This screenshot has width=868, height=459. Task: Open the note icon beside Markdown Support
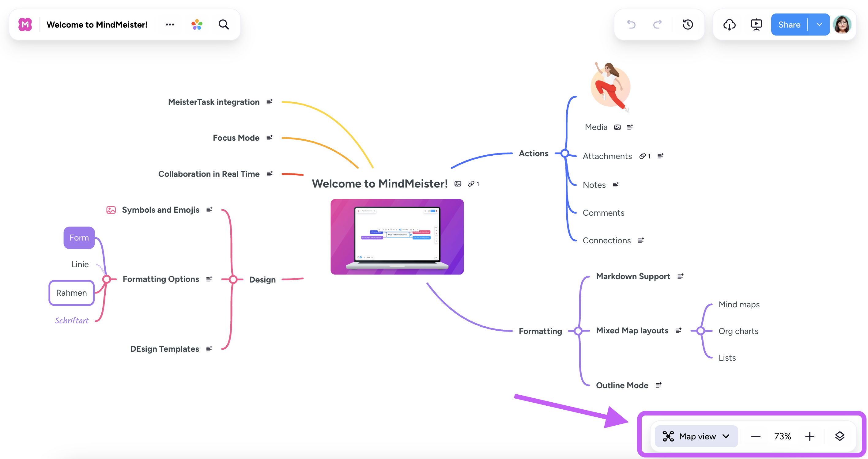[681, 276]
